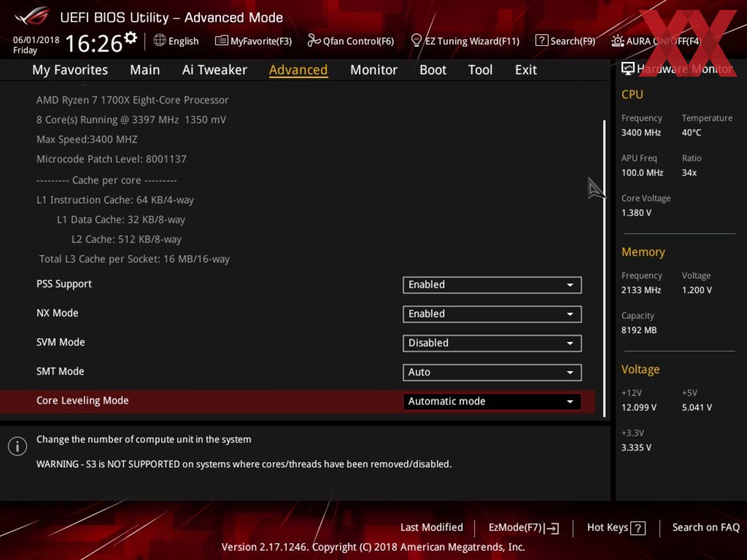
Task: Click 'Max Speed:3400 MHZ' text
Action: [x=87, y=139]
